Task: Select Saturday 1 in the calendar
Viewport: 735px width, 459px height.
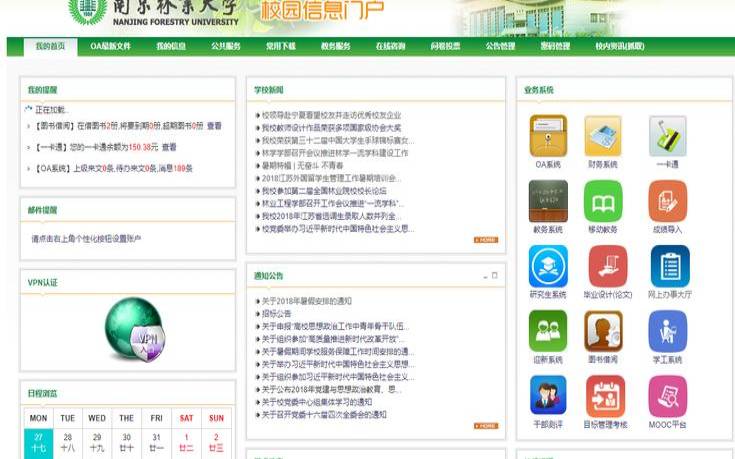Action: 186,443
